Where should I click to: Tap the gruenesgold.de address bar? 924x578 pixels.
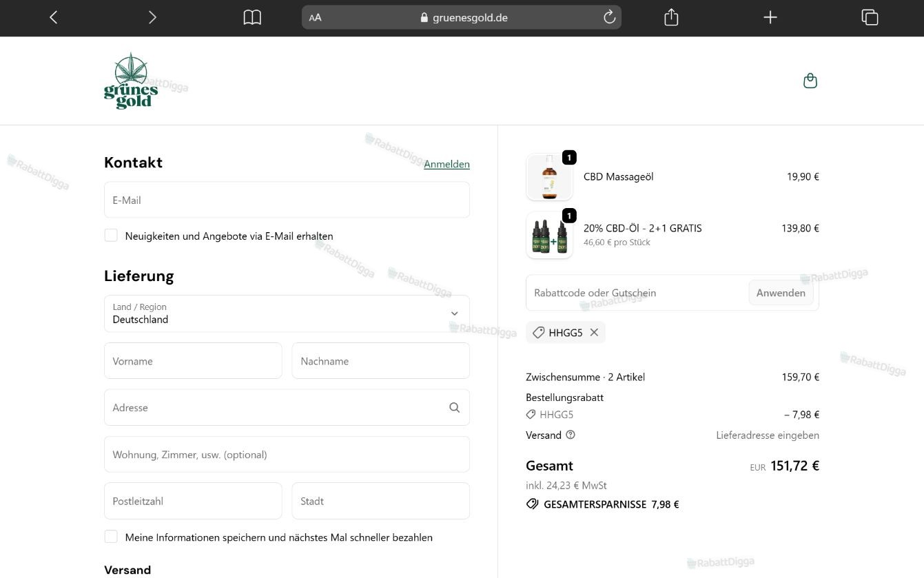462,17
